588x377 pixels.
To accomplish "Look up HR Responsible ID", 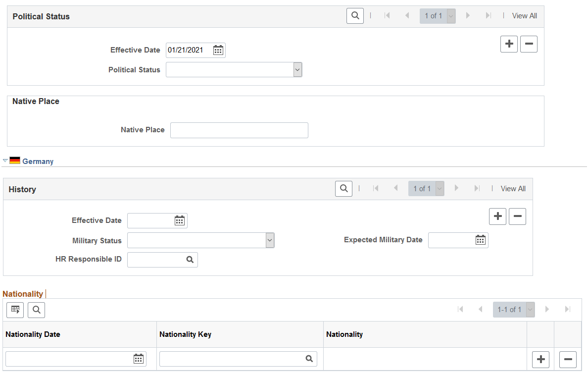I will point(190,260).
